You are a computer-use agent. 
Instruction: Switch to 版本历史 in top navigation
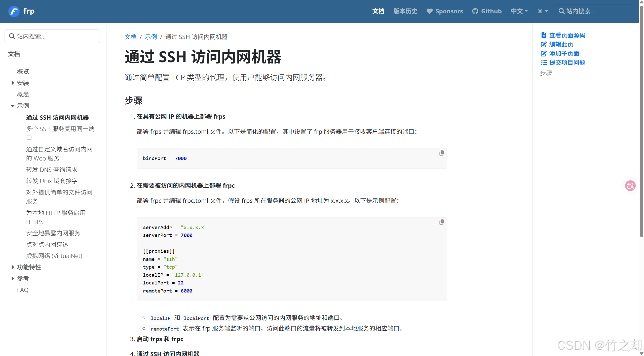pyautogui.click(x=405, y=11)
